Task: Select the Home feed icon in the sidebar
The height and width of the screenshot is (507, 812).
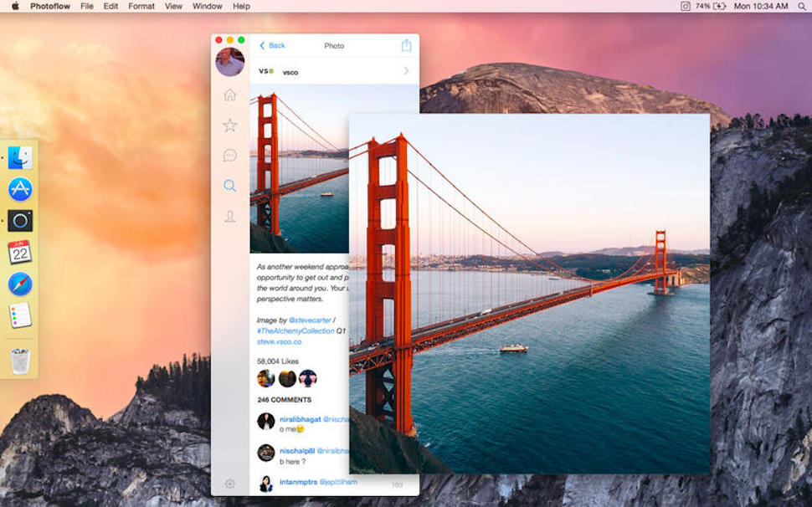Action: point(229,95)
